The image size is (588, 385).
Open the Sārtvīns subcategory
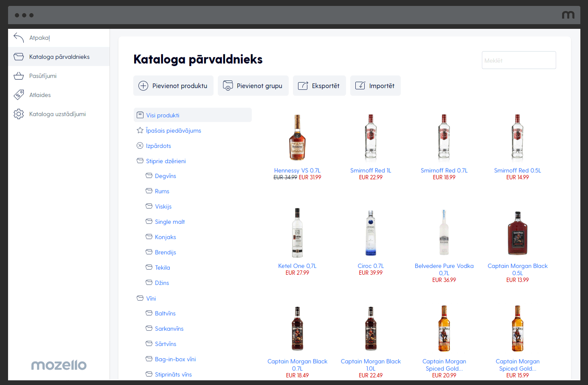coord(165,344)
